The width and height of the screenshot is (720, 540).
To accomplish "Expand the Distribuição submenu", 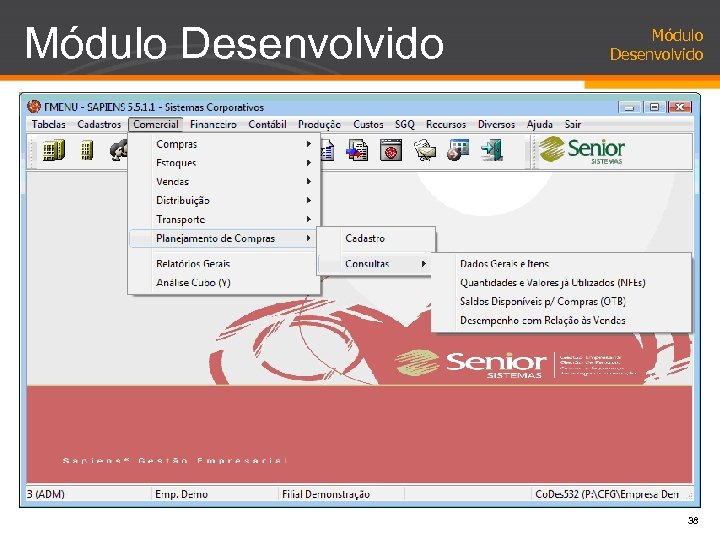I will [224, 201].
